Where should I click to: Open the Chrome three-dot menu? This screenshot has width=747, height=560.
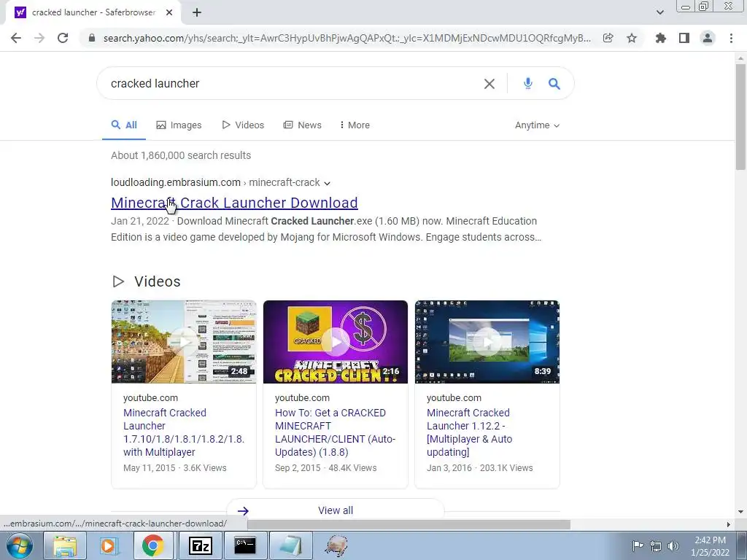[x=731, y=38]
